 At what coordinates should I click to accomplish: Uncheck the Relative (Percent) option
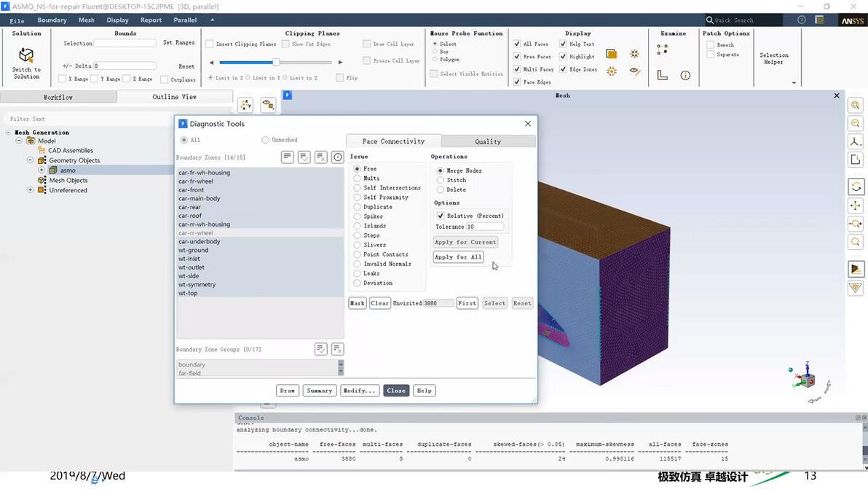(x=440, y=216)
